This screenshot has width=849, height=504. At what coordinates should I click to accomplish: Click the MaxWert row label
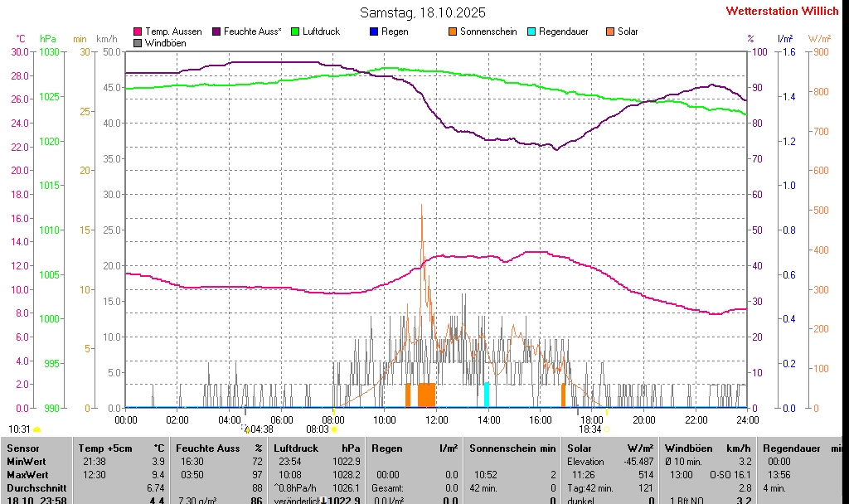26,474
